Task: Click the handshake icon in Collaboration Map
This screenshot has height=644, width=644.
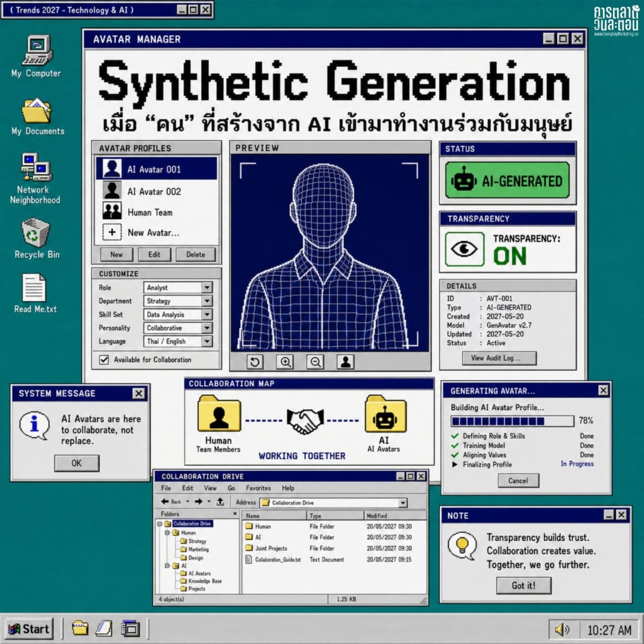Action: 305,421
